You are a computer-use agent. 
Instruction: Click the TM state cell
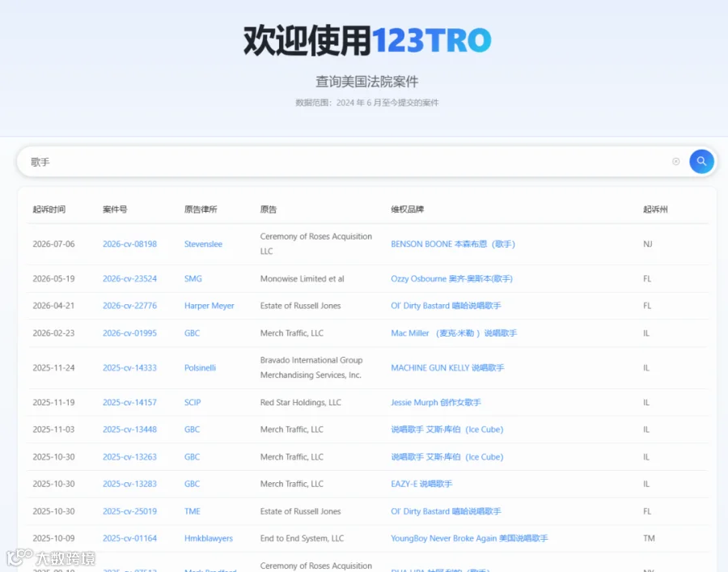(649, 538)
